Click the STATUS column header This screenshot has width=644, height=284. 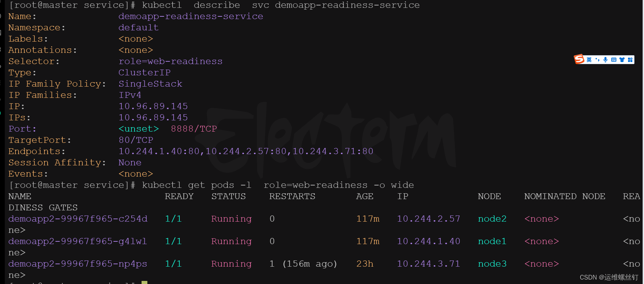tap(229, 196)
